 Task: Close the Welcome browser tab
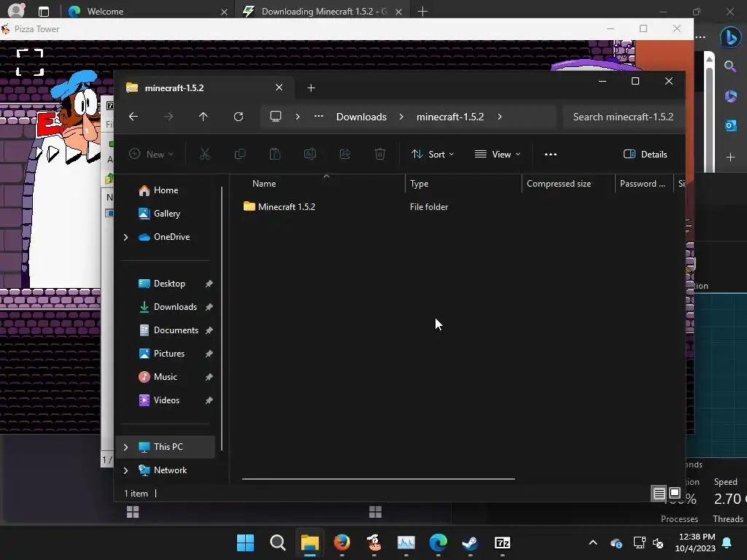(224, 12)
